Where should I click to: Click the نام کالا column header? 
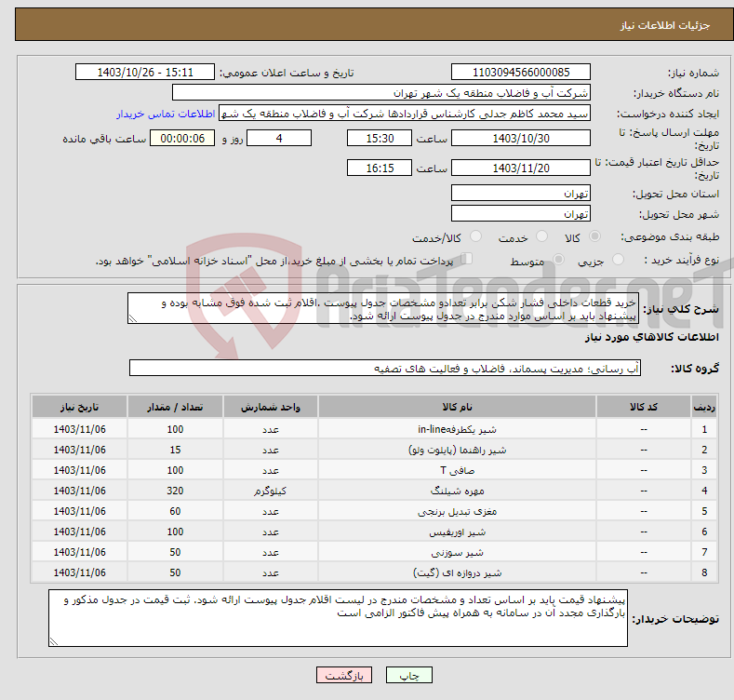coord(457,407)
